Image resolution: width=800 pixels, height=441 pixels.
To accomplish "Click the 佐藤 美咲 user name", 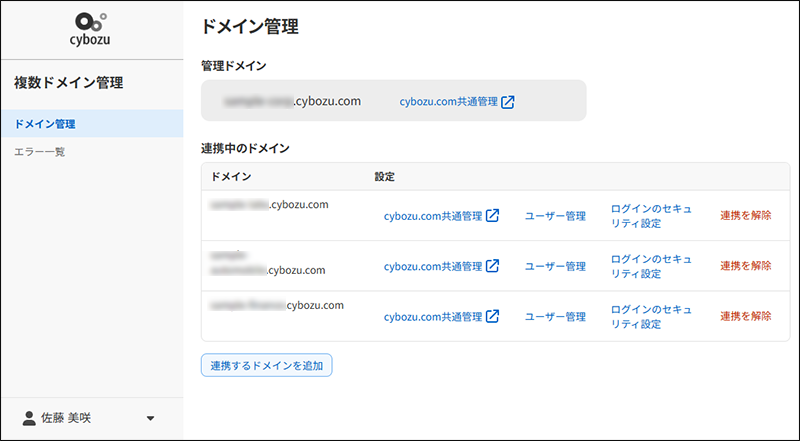I will [x=66, y=419].
